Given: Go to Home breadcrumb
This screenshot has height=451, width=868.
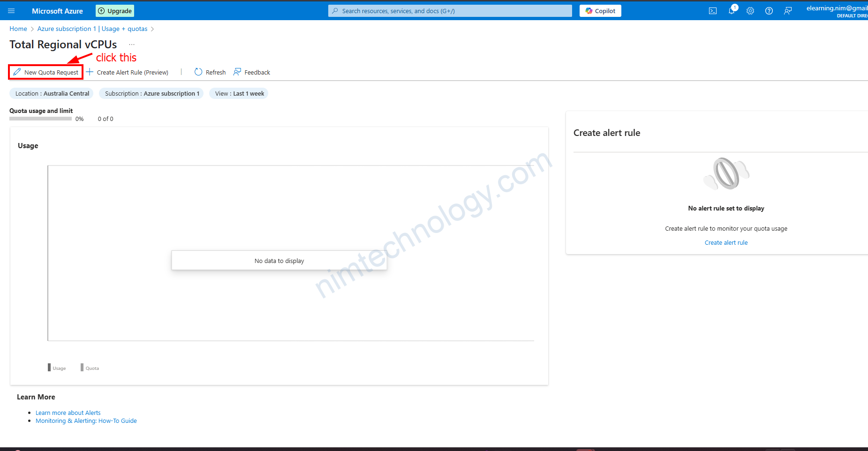Looking at the screenshot, I should pyautogui.click(x=18, y=29).
